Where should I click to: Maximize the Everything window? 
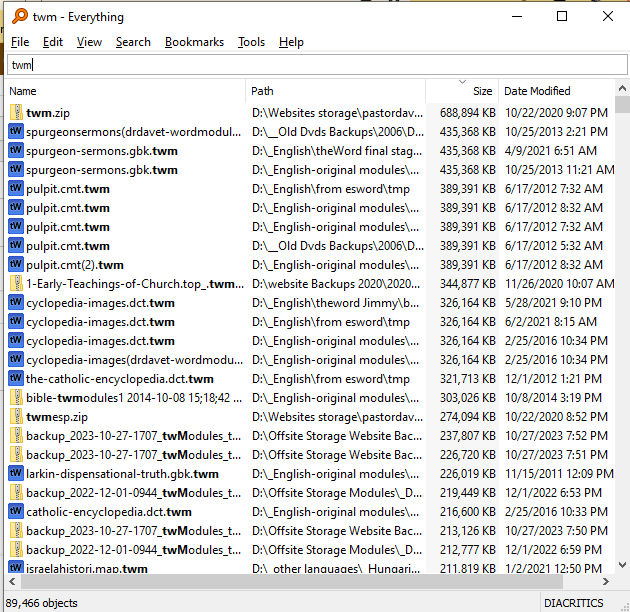pyautogui.click(x=562, y=16)
